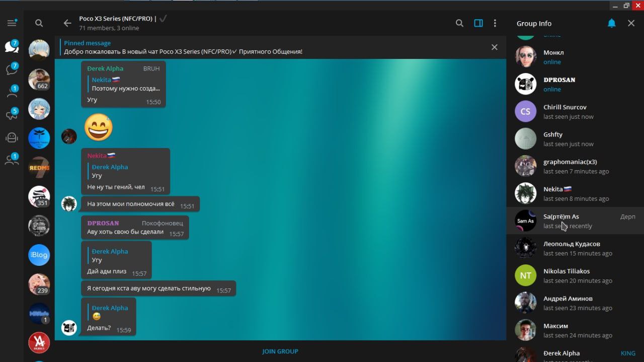
Task: Select member Gshfty
Action: [575, 139]
